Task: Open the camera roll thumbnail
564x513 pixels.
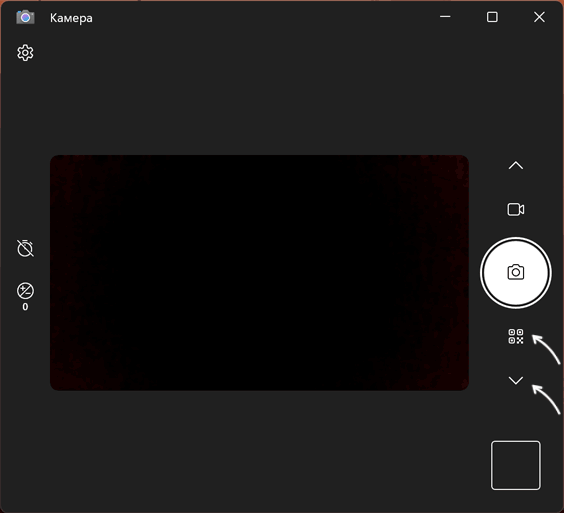Action: click(x=516, y=465)
